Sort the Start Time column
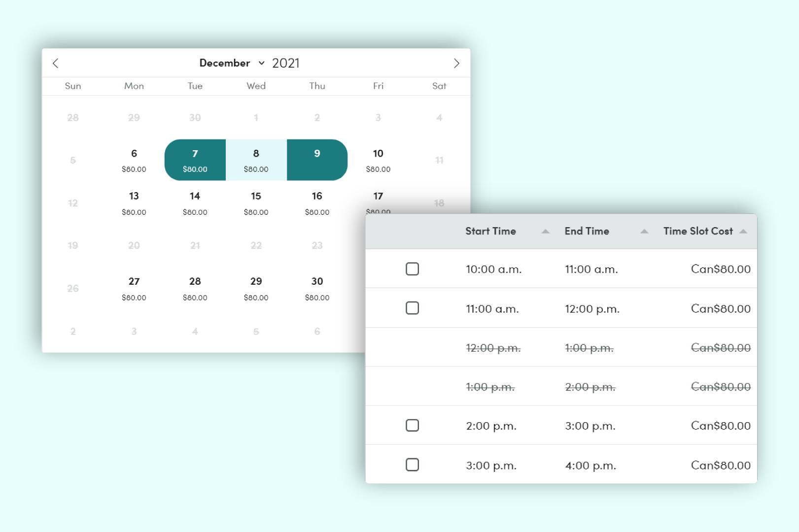Viewport: 799px width, 532px height. (x=545, y=231)
